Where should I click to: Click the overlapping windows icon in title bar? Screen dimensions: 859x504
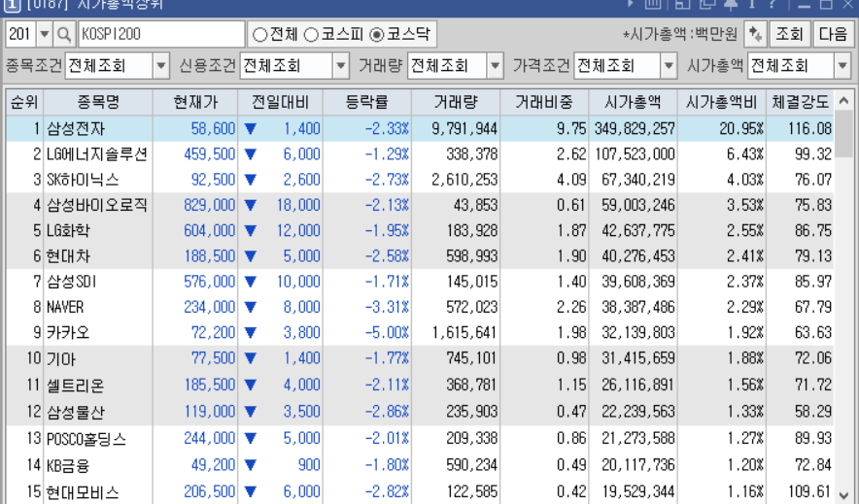(x=707, y=5)
